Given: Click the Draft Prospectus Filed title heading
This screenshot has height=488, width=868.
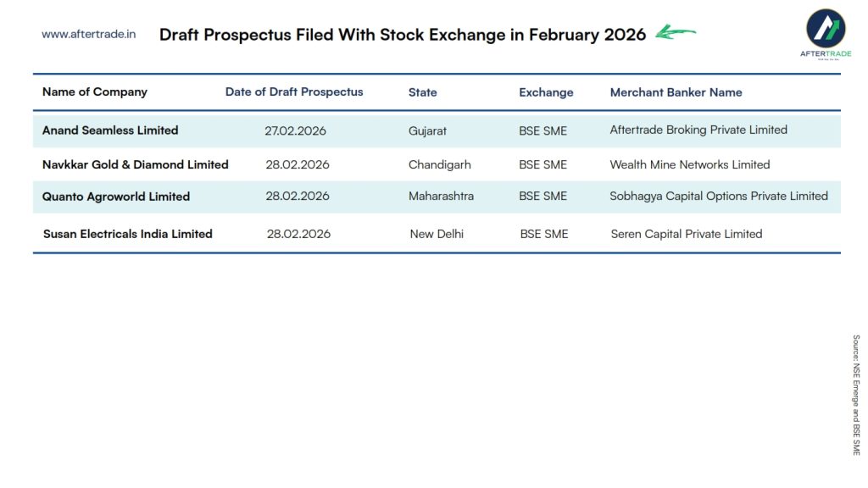Looking at the screenshot, I should [403, 35].
